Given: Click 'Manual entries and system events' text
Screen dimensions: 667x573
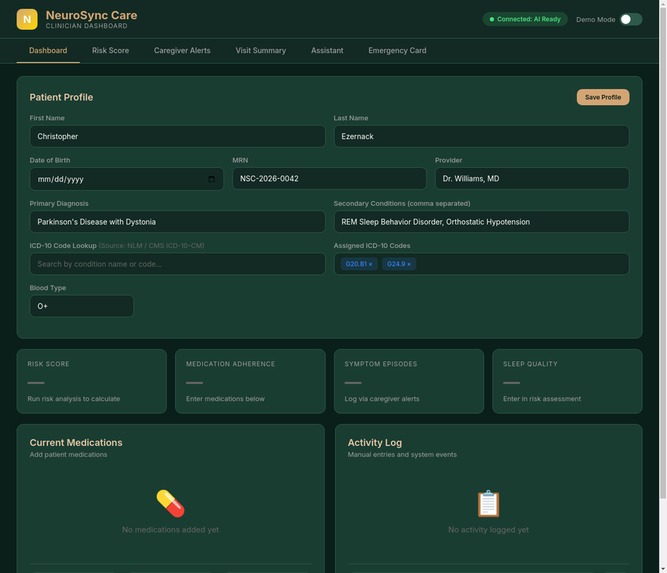Looking at the screenshot, I should (x=402, y=455).
